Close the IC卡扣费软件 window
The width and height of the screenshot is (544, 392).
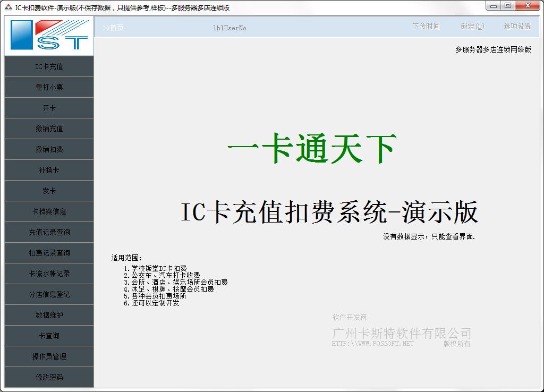[x=528, y=6]
